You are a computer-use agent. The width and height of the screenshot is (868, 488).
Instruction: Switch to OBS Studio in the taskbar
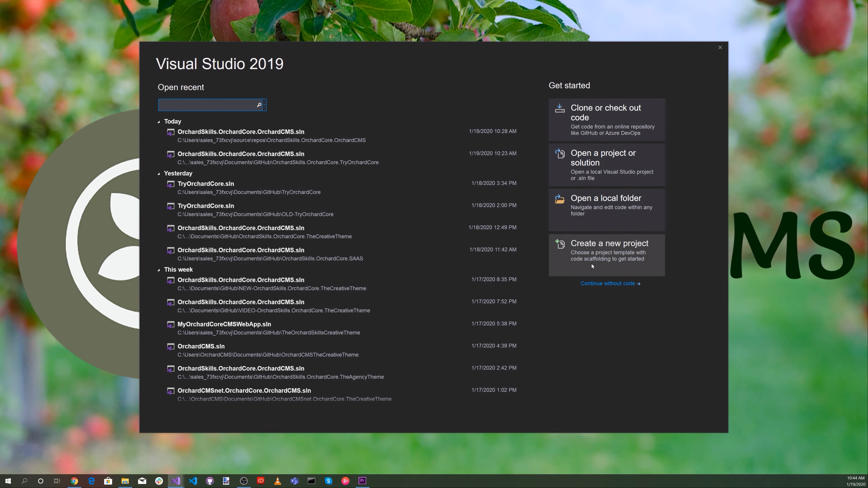[x=244, y=481]
